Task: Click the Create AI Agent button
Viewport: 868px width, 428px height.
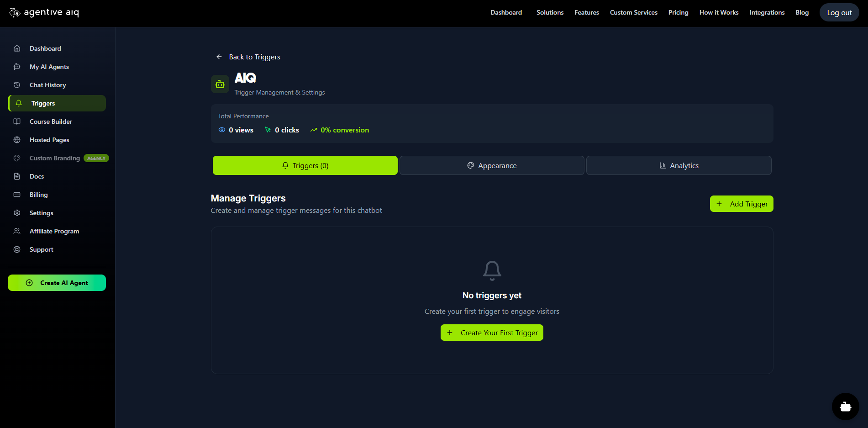Action: (57, 283)
